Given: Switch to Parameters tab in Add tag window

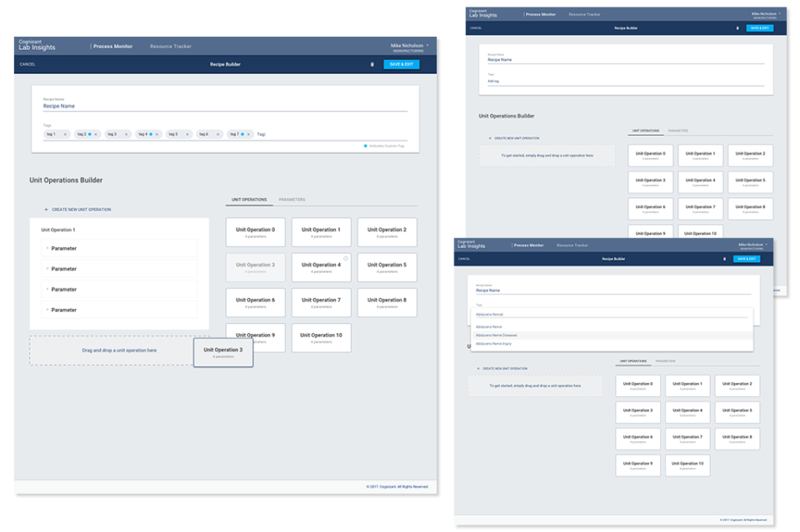Looking at the screenshot, I should coord(678,131).
